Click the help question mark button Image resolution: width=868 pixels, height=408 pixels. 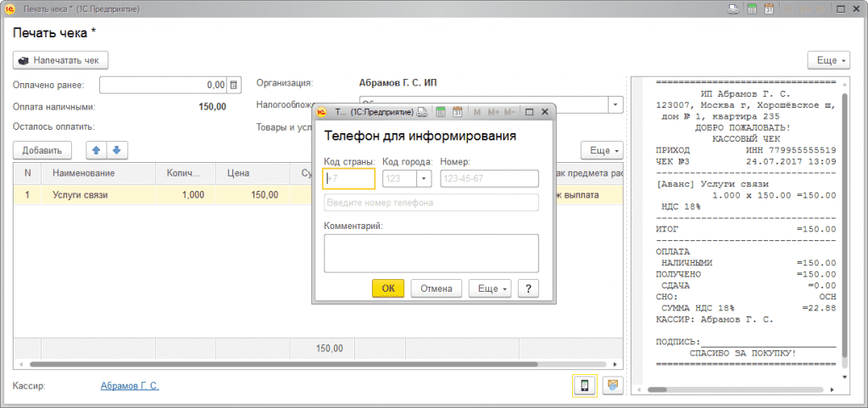click(x=529, y=288)
